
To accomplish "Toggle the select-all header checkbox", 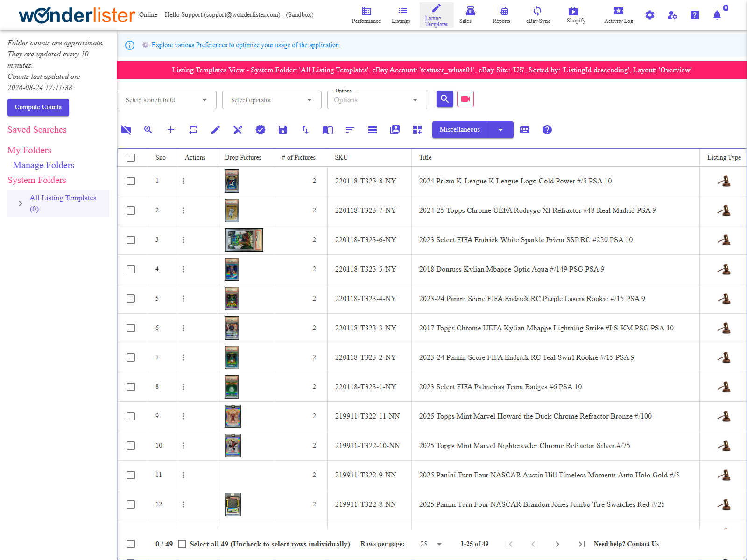I will pyautogui.click(x=131, y=158).
